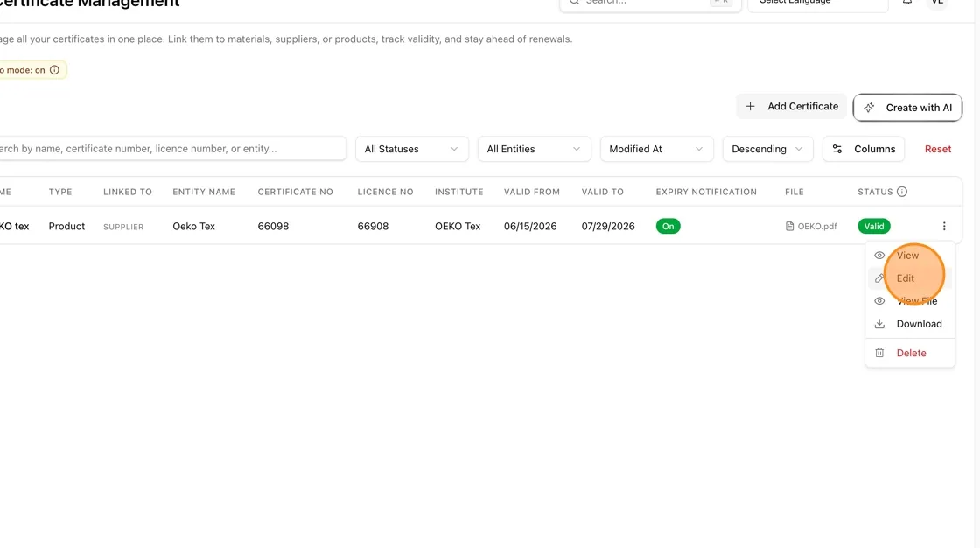The image size is (980, 548).
Task: Click the Valid From column header
Action: click(532, 192)
